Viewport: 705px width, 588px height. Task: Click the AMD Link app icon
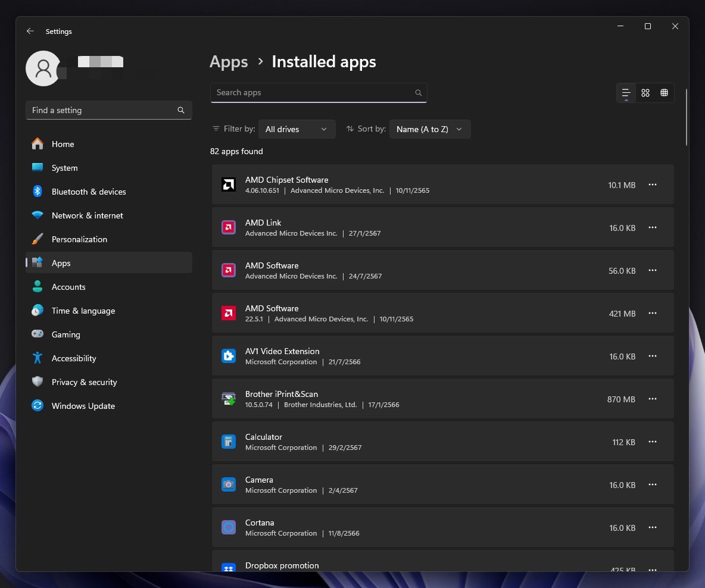pos(229,227)
